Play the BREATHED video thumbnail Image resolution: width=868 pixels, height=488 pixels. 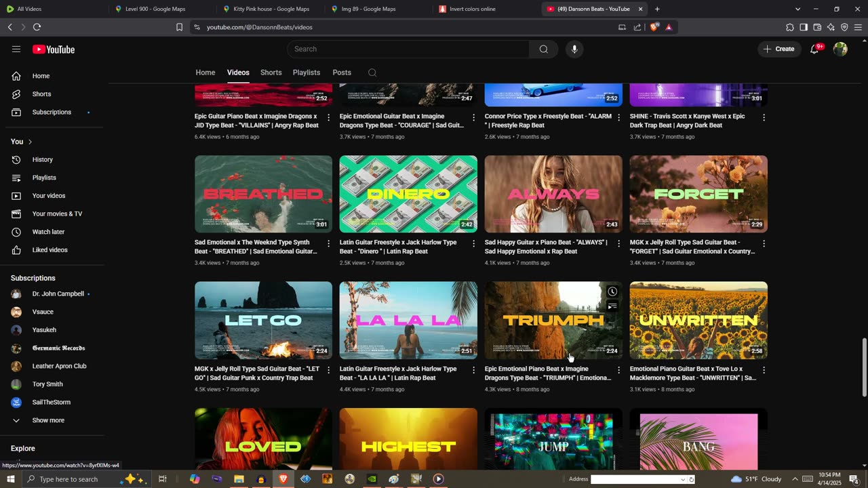pos(263,194)
